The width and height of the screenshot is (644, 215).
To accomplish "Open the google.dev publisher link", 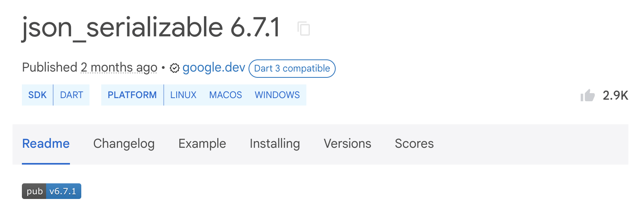I will point(214,68).
